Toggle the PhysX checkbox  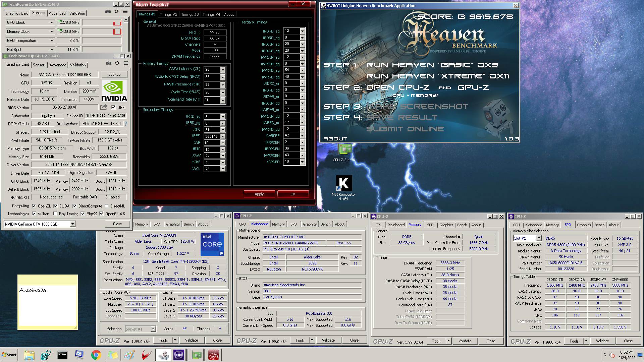click(83, 214)
